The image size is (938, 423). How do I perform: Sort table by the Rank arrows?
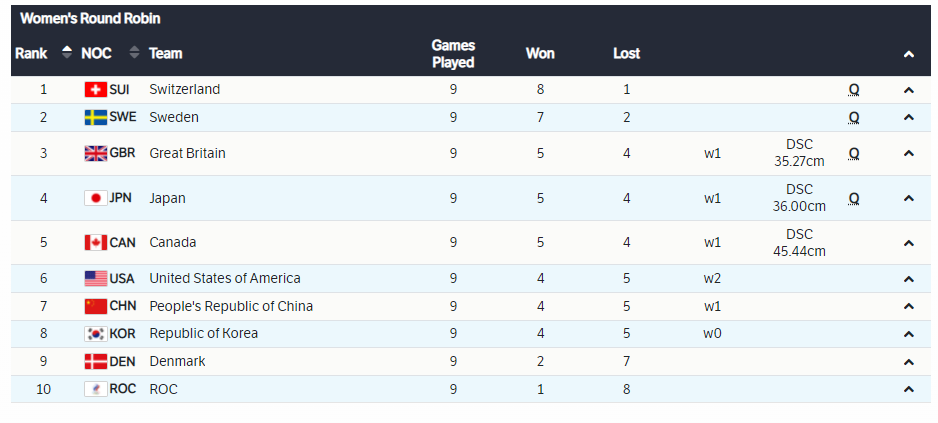(67, 53)
